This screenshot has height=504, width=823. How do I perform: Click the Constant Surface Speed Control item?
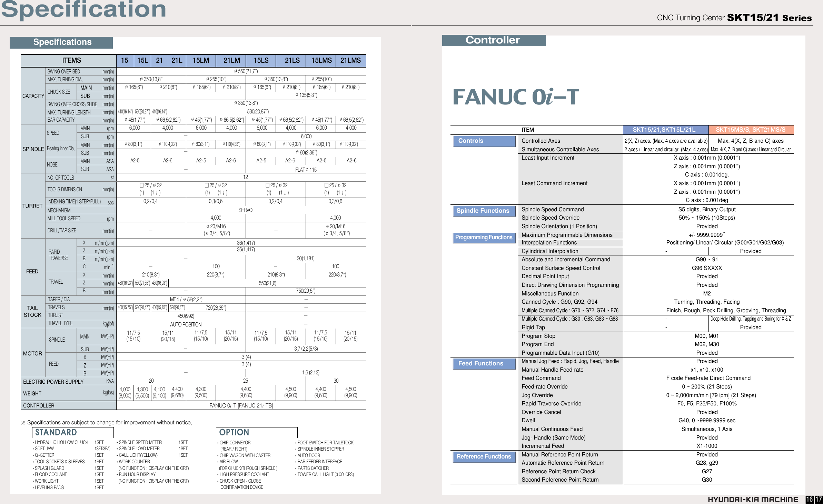(561, 268)
